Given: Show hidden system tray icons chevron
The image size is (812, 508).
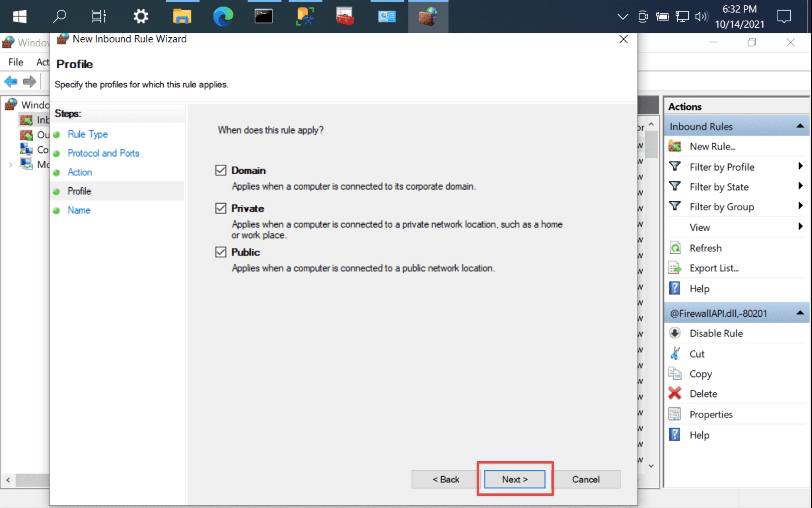Looking at the screenshot, I should coord(623,16).
